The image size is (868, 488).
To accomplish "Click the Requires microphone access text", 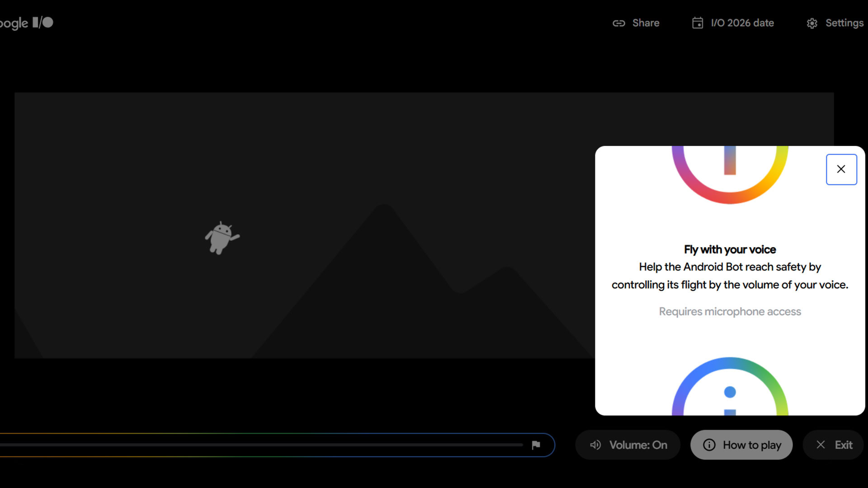I will [x=729, y=311].
